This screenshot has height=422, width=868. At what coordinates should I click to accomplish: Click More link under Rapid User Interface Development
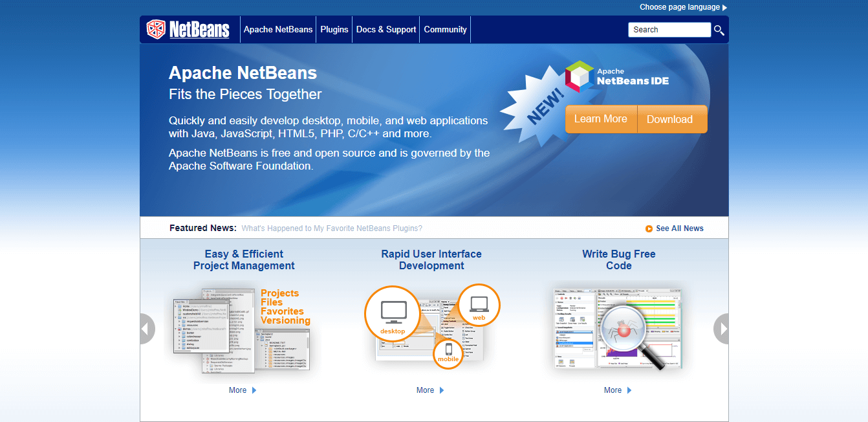tap(425, 390)
